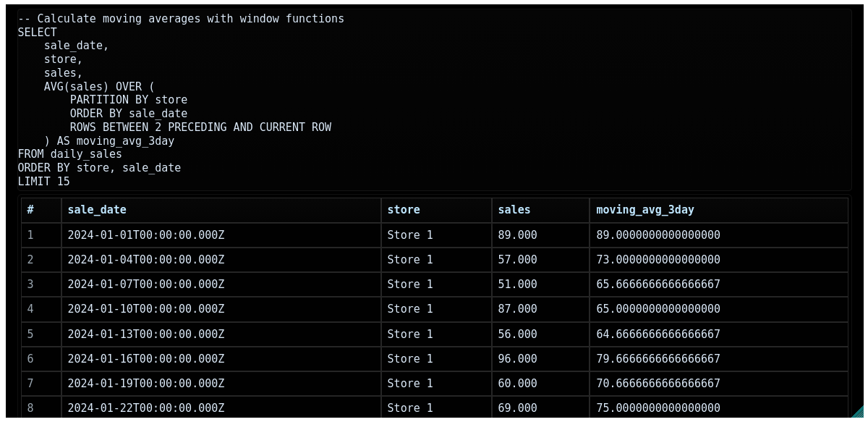
Task: Click the # column header
Action: click(x=41, y=210)
